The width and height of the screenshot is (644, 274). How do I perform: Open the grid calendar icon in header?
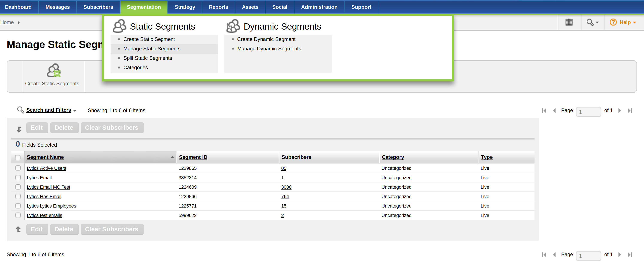pyautogui.click(x=569, y=22)
